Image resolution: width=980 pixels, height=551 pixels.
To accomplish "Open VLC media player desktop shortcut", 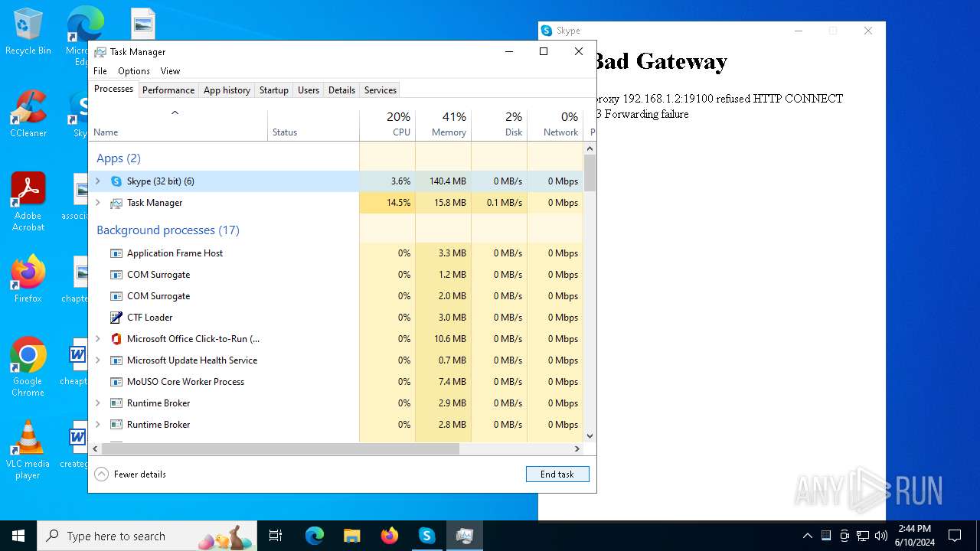I will [28, 450].
